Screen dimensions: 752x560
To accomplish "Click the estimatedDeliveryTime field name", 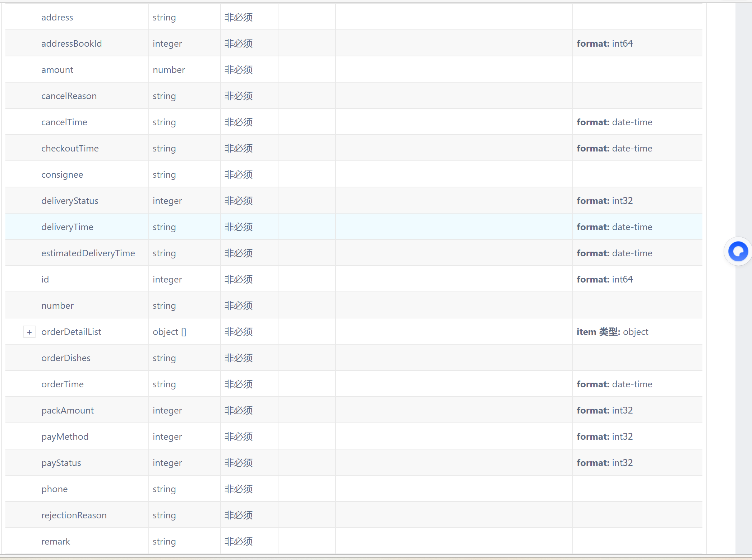I will click(88, 253).
